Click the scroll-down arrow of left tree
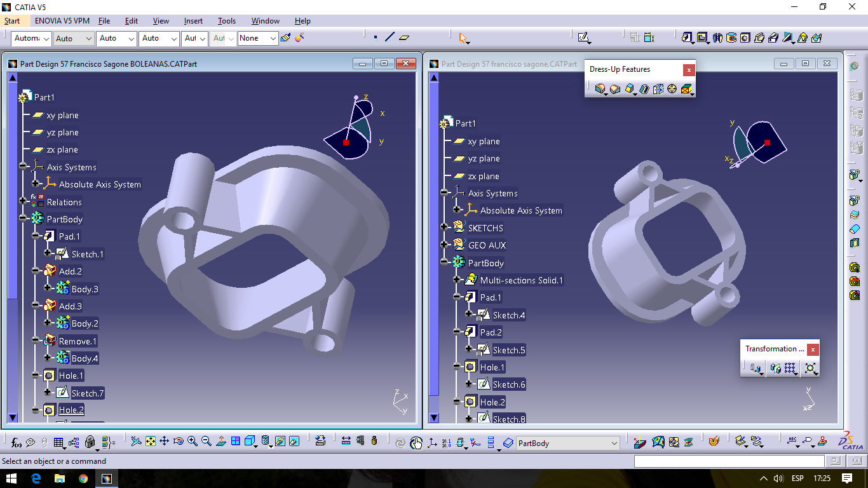Screen dimensions: 868x488 (x=13, y=417)
